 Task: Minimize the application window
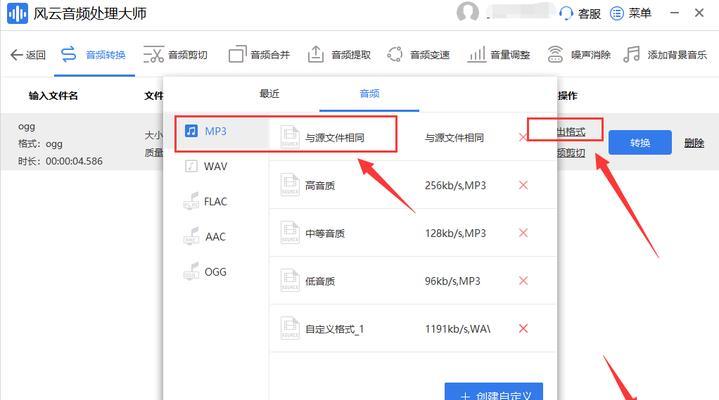(x=675, y=13)
